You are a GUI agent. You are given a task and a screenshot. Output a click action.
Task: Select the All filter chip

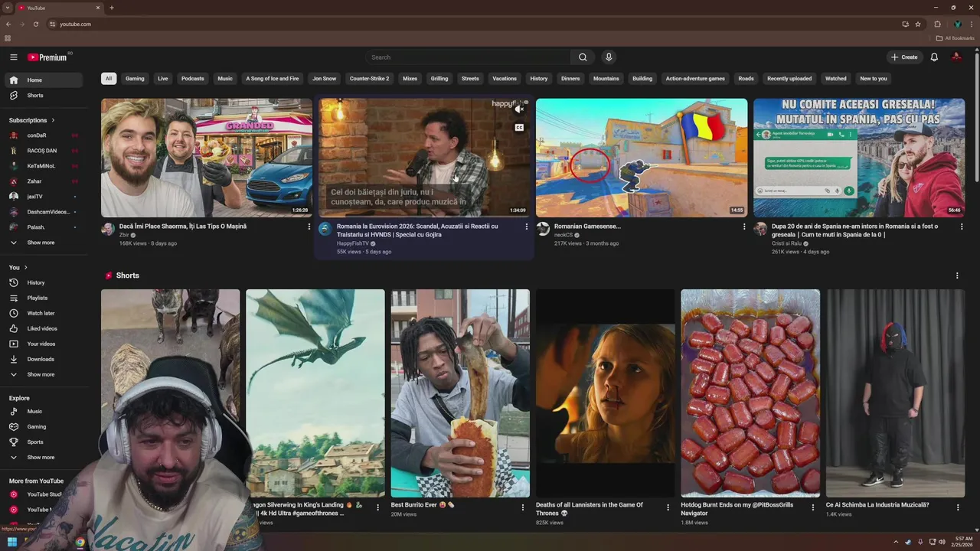click(109, 79)
